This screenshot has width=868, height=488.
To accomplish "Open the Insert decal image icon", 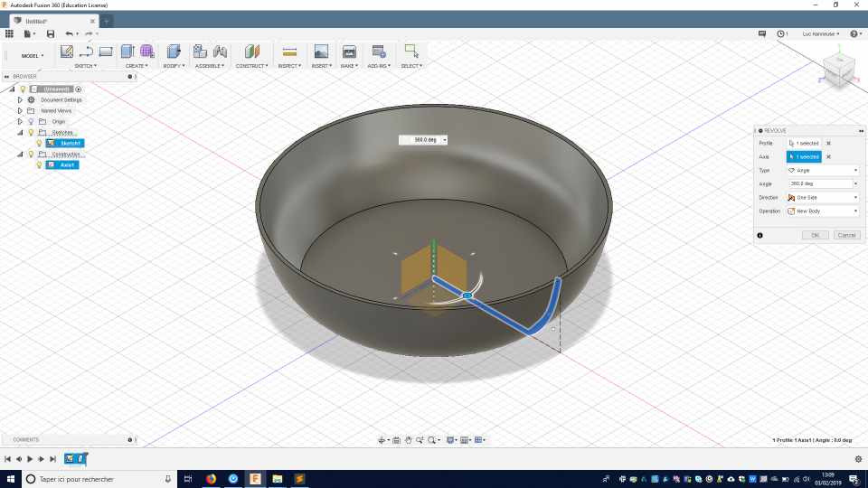I will point(321,52).
